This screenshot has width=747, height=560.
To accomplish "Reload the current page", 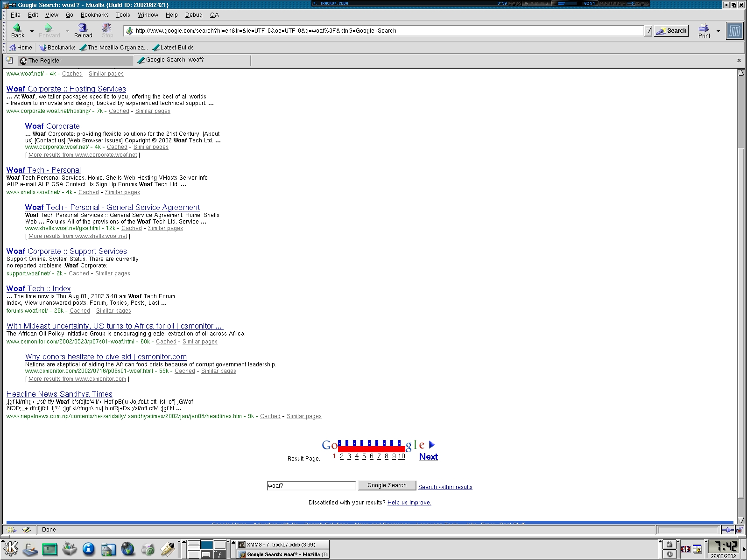I will click(83, 30).
